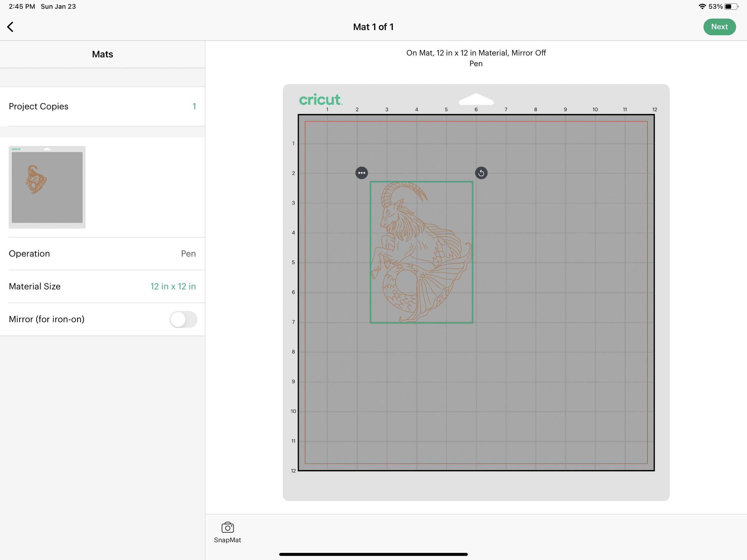747x560 pixels.
Task: Open the three-dots image options menu
Action: click(361, 173)
